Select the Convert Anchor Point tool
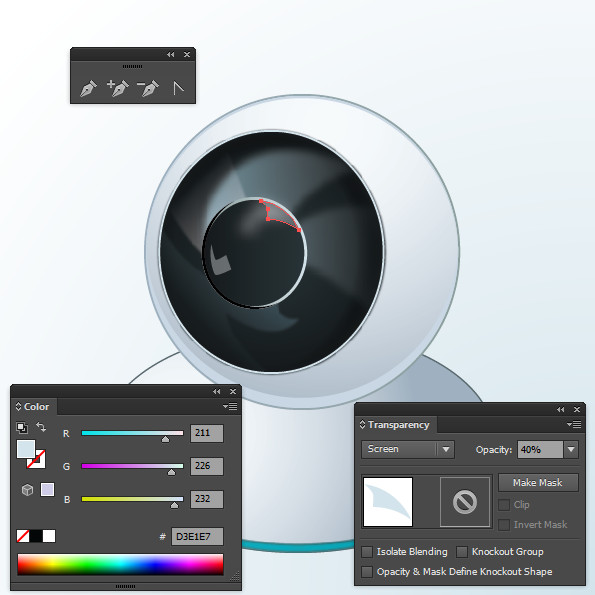Image resolution: width=595 pixels, height=595 pixels. 178,88
